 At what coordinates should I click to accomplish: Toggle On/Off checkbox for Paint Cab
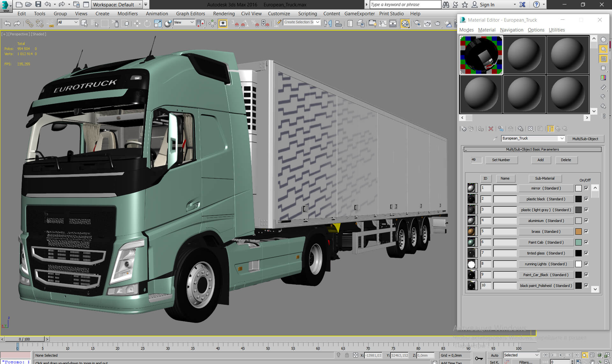pyautogui.click(x=586, y=242)
